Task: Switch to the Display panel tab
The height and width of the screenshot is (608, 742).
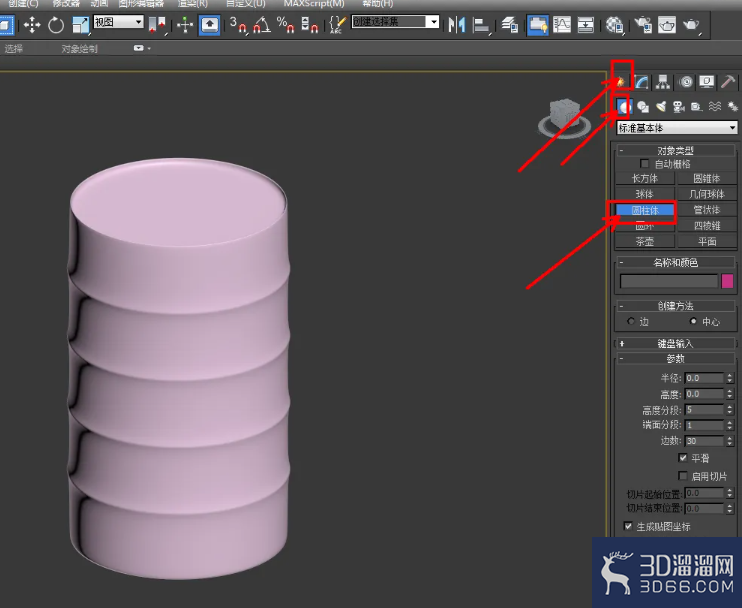Action: point(707,82)
